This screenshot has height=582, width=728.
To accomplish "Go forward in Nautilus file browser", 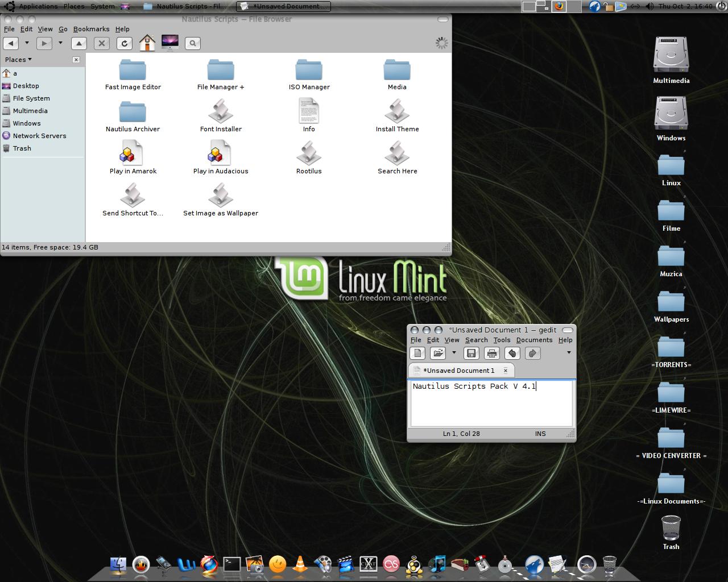I will click(x=44, y=43).
